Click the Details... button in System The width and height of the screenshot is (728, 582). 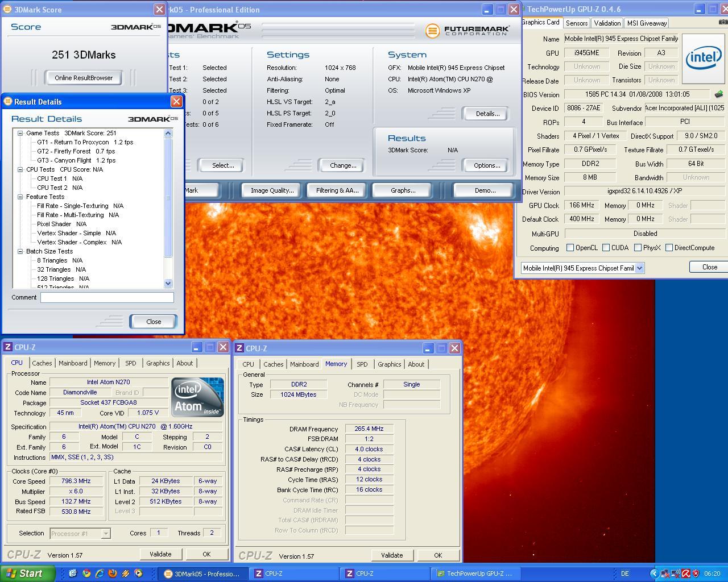point(487,114)
